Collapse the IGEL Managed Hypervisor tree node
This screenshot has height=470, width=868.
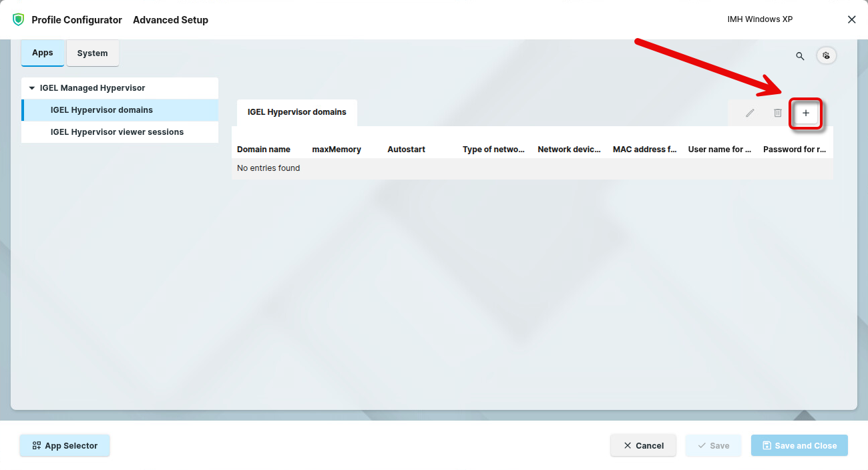[x=31, y=88]
